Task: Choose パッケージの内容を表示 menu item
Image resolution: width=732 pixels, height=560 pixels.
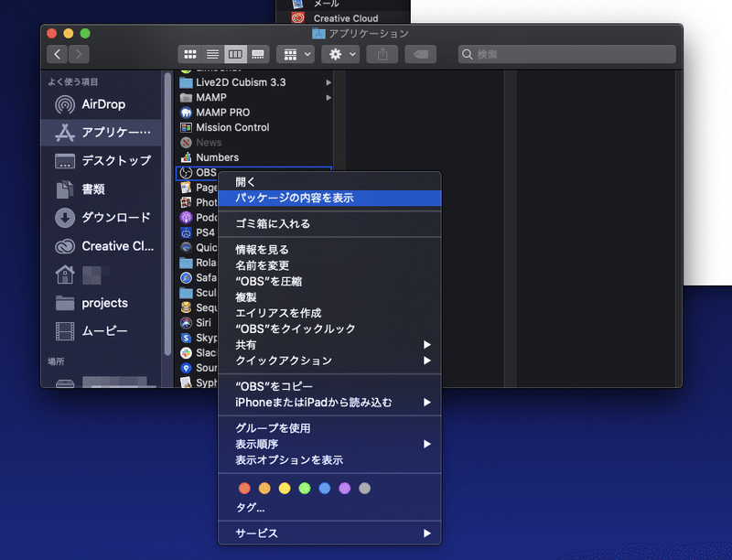Action: pyautogui.click(x=329, y=198)
